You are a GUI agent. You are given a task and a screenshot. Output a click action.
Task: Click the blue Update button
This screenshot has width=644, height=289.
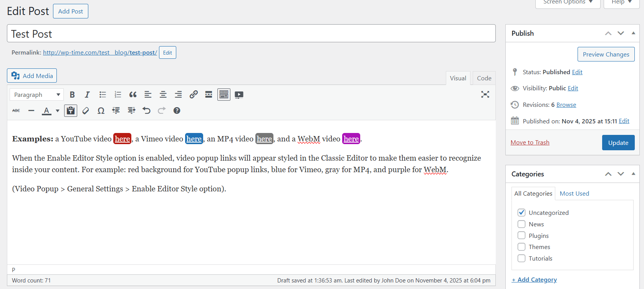click(618, 143)
